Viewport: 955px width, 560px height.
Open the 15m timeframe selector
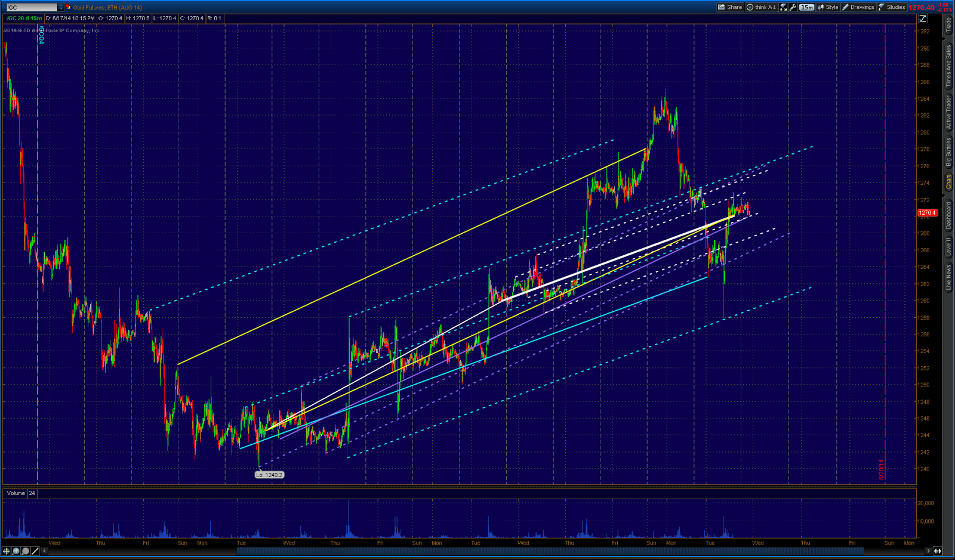point(806,7)
